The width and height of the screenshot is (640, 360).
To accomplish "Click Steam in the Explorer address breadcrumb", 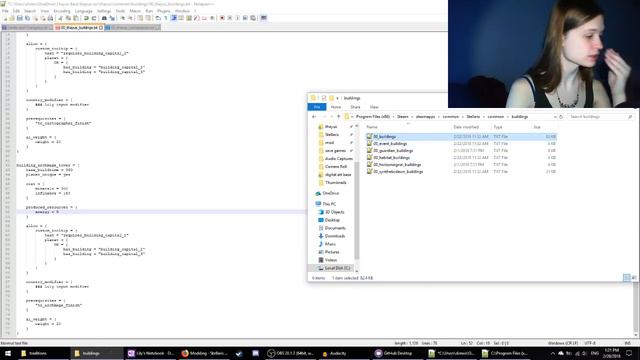I will tap(403, 117).
